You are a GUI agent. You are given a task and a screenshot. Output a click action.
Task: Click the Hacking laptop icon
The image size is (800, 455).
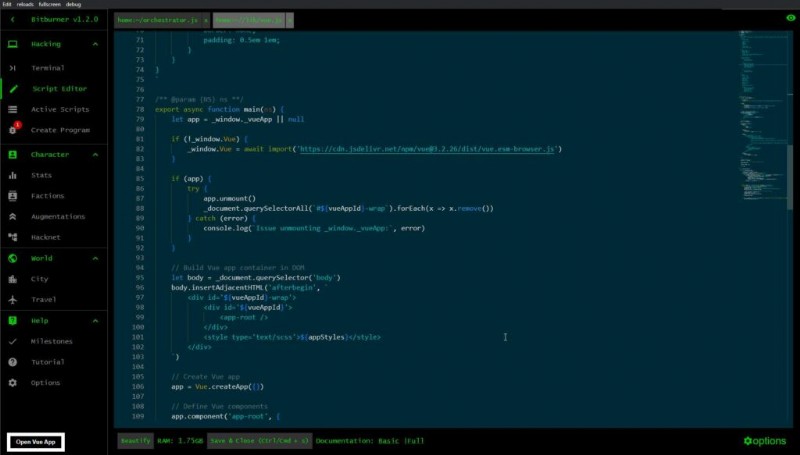13,44
